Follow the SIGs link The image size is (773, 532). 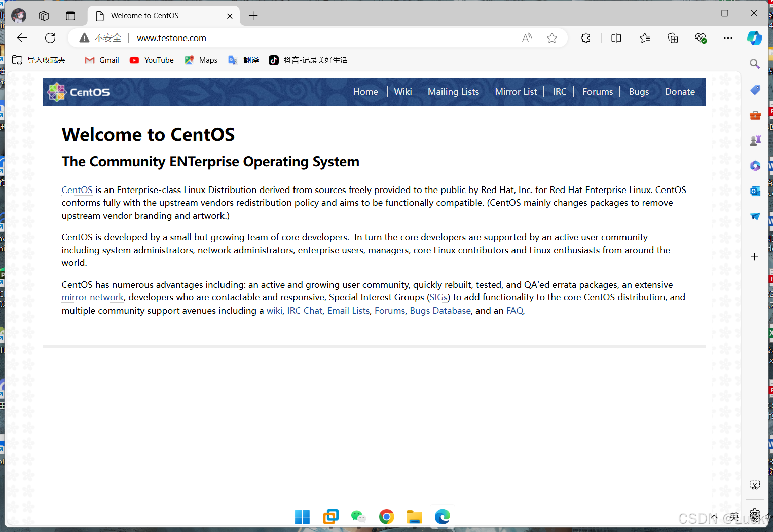438,297
